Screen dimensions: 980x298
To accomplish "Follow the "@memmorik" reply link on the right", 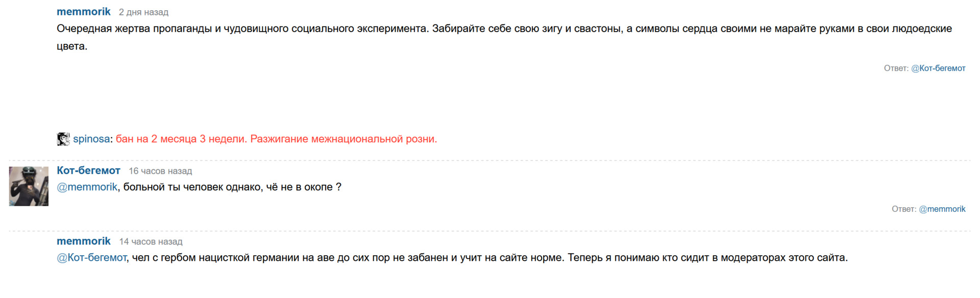I will tap(942, 209).
